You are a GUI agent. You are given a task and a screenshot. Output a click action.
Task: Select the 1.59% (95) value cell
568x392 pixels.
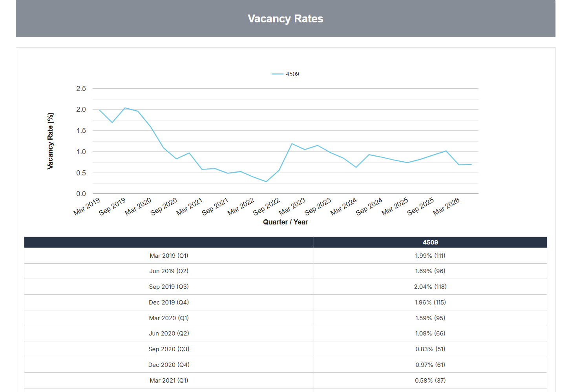pos(430,318)
